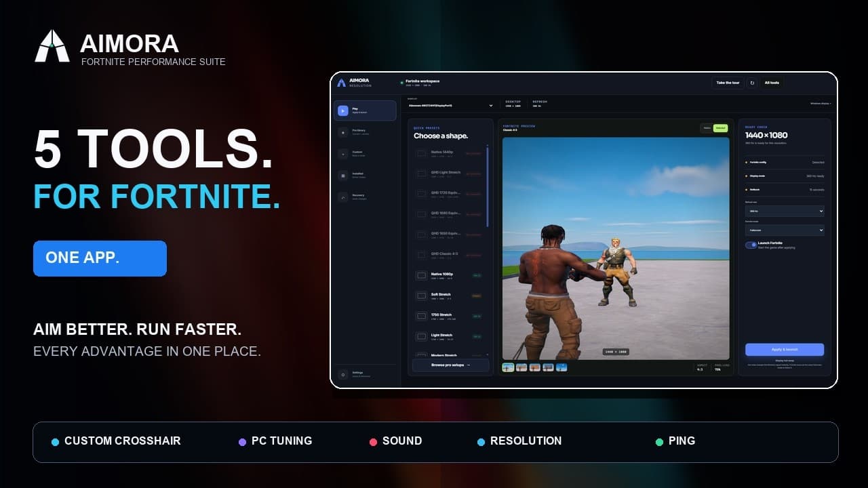Select the green Stretched preview mode toggle

(720, 127)
